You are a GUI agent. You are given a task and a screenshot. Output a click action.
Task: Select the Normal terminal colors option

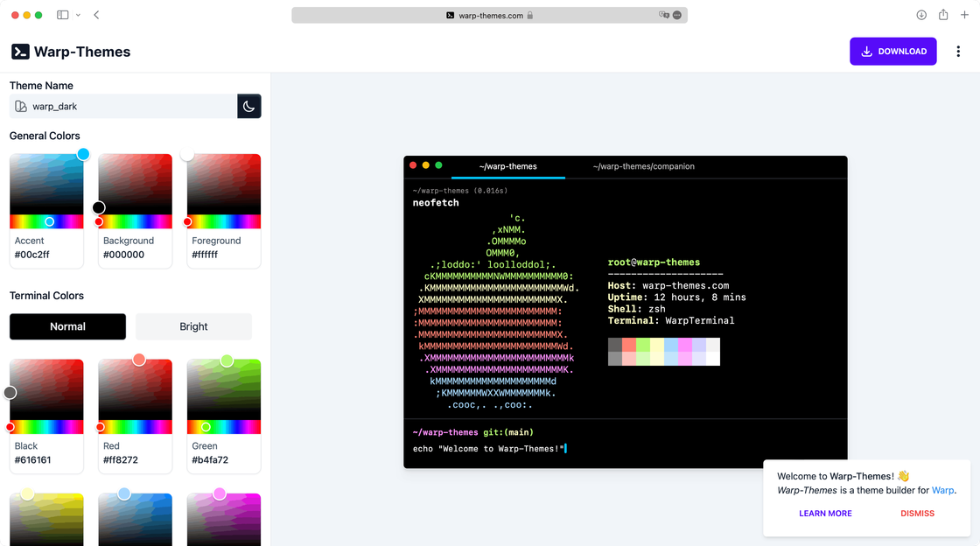coord(67,326)
